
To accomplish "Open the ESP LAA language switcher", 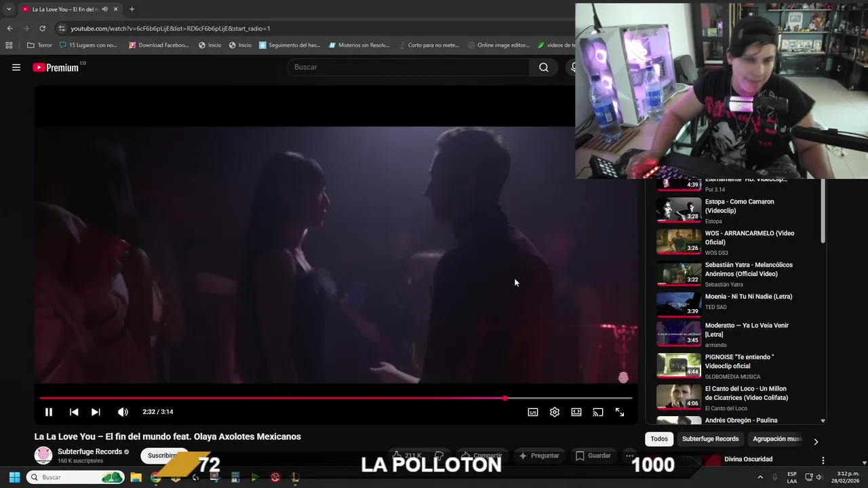I will (792, 477).
